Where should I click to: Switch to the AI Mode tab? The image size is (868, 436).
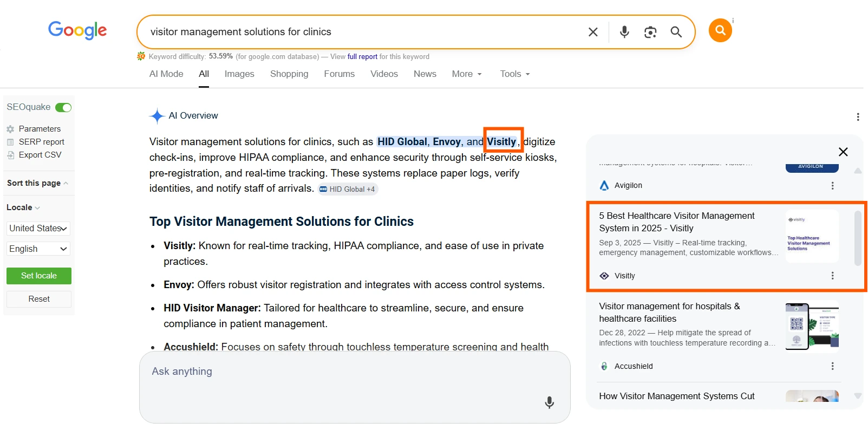166,74
